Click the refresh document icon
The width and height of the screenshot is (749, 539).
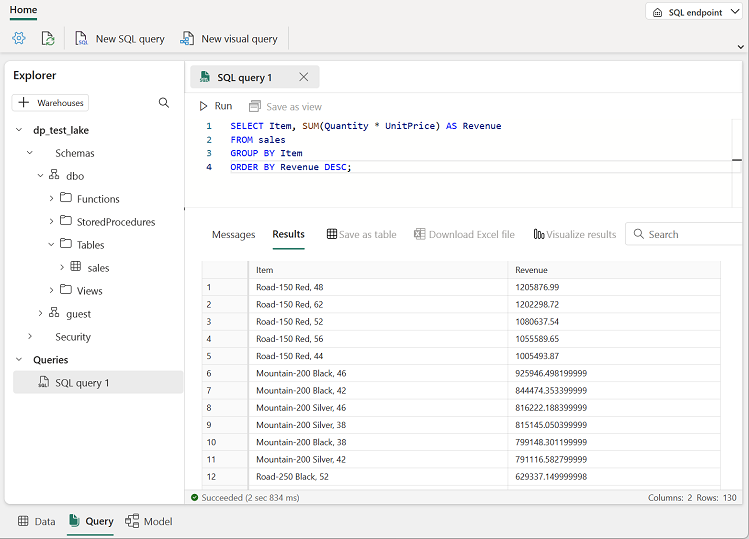click(48, 38)
